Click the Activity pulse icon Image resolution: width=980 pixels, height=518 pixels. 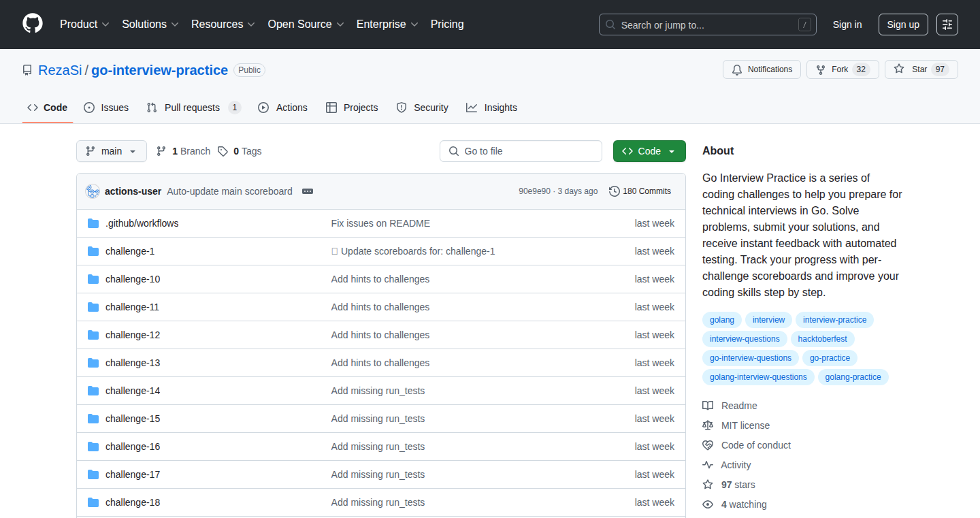coord(708,465)
